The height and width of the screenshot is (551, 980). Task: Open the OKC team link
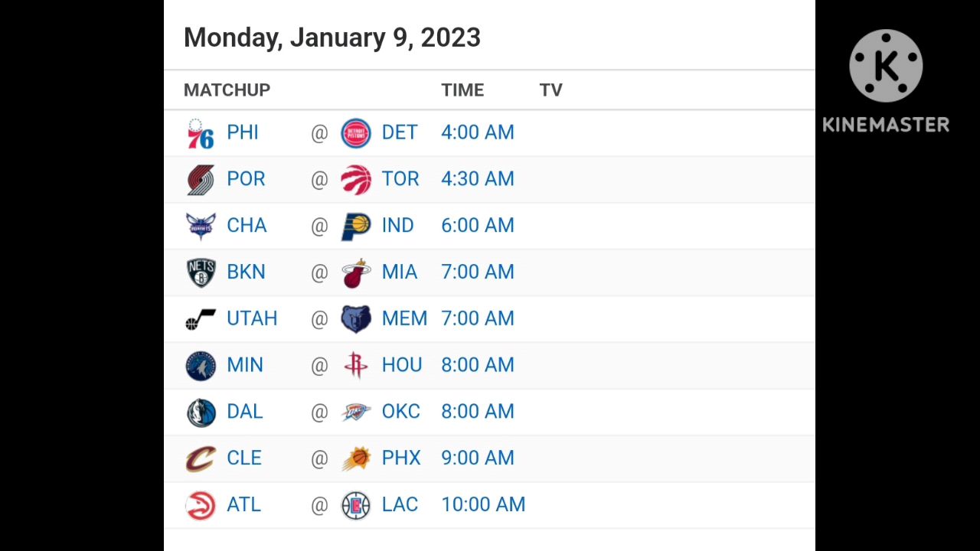(400, 412)
